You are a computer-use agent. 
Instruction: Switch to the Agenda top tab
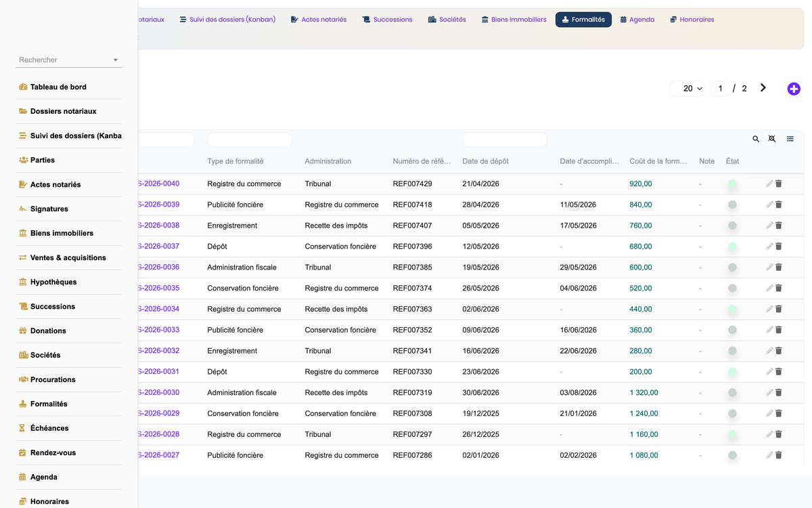(637, 20)
